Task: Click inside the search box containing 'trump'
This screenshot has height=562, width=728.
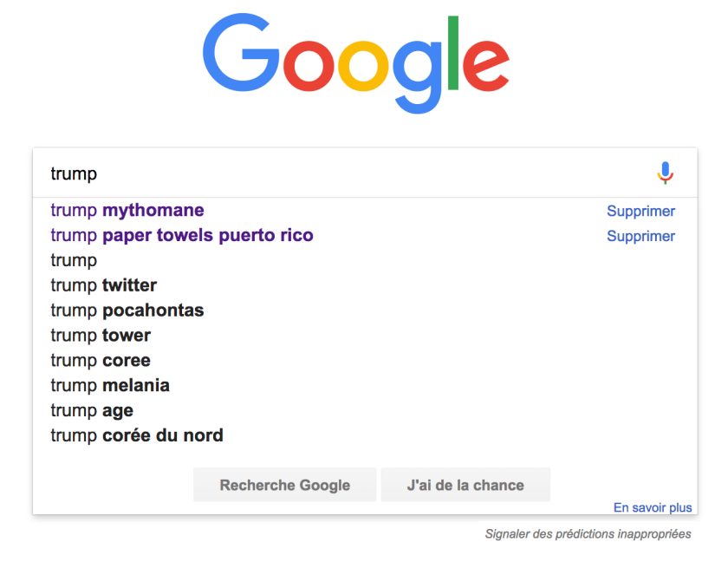Action: (347, 173)
